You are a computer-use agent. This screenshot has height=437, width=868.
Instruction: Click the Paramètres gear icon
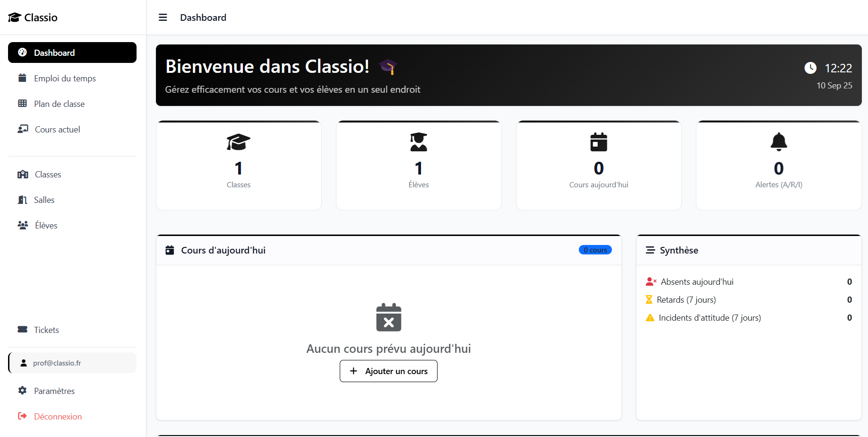tap(22, 391)
